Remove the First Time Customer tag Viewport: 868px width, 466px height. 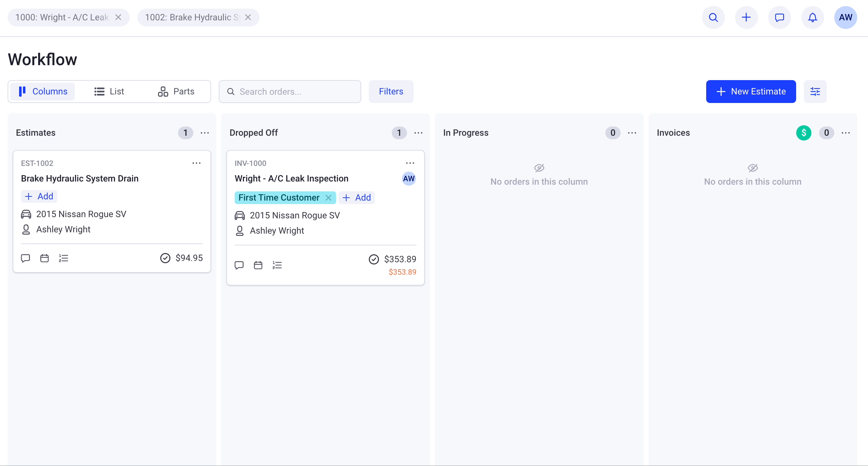click(328, 197)
